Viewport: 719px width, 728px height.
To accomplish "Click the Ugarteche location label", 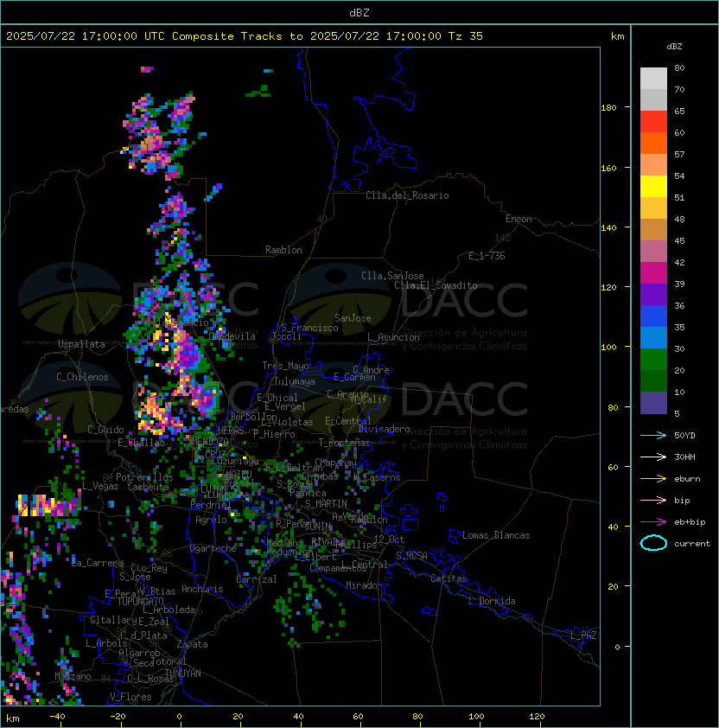I will [213, 548].
